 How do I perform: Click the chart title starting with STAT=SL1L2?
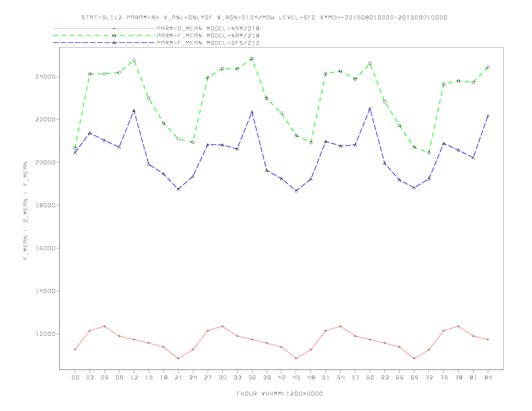[264, 17]
